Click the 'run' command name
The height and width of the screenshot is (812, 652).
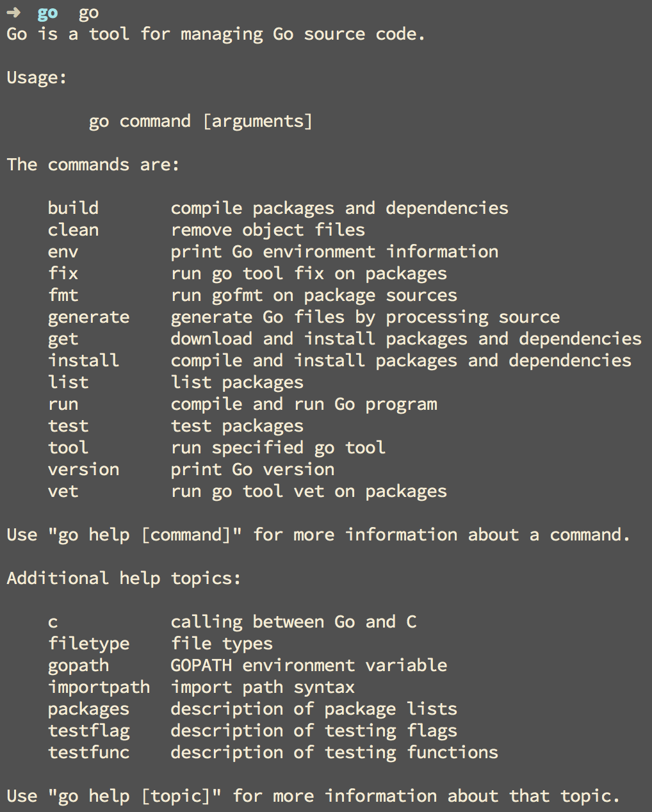click(63, 405)
